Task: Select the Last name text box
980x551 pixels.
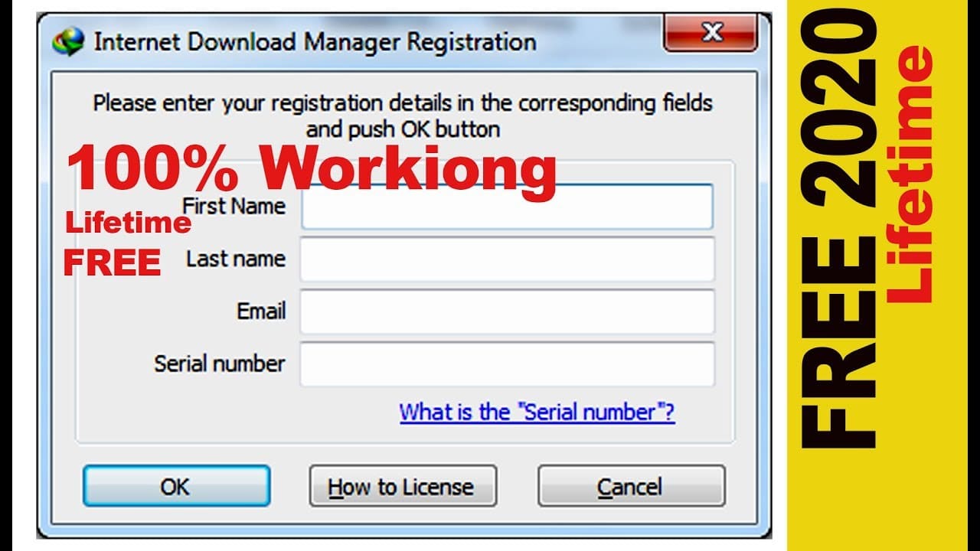Action: [508, 259]
